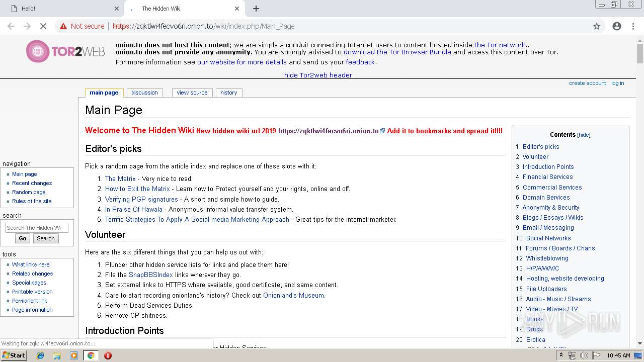Jump to File Uploaders in Contents

pos(546,289)
